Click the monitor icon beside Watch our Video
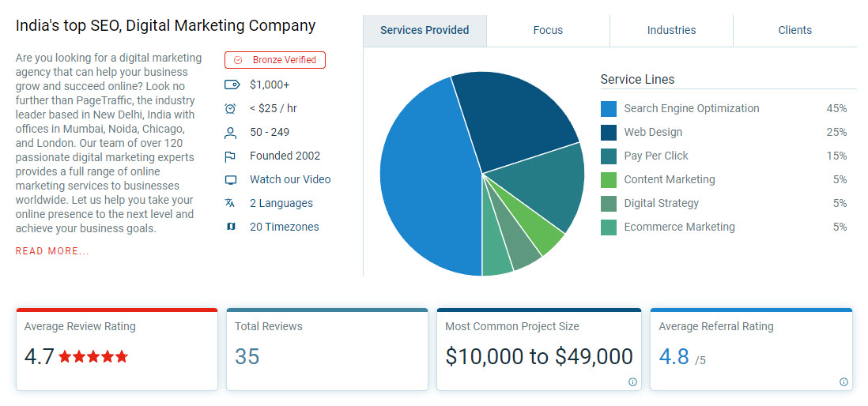 (231, 179)
